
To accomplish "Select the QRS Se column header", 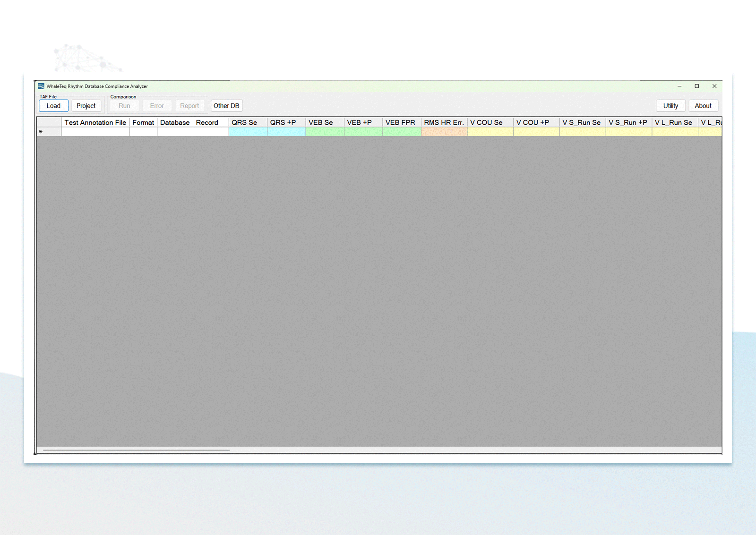I will click(248, 122).
